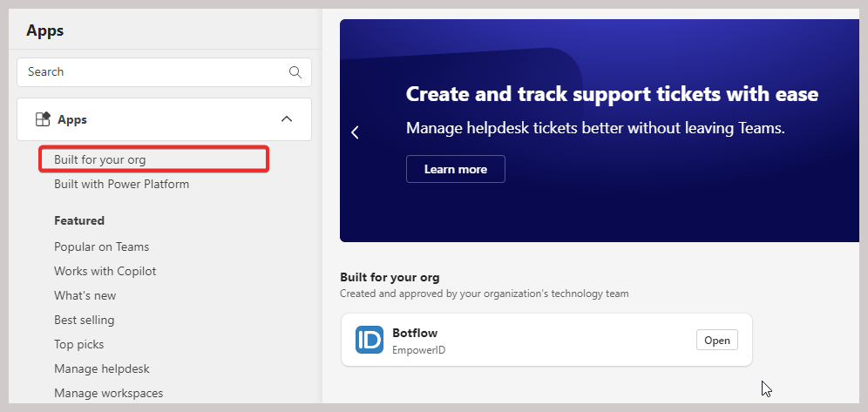Show Best selling apps
Image resolution: width=868 pixels, height=412 pixels.
click(x=84, y=320)
